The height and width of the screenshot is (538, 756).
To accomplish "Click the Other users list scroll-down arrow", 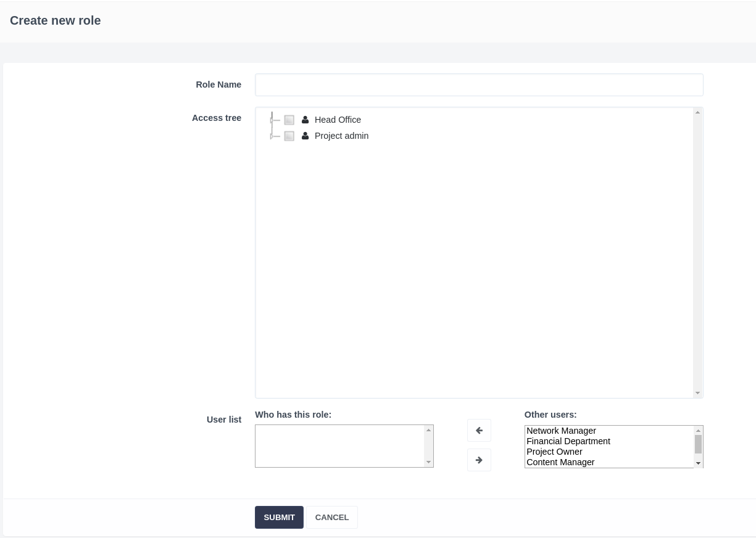I will click(698, 463).
